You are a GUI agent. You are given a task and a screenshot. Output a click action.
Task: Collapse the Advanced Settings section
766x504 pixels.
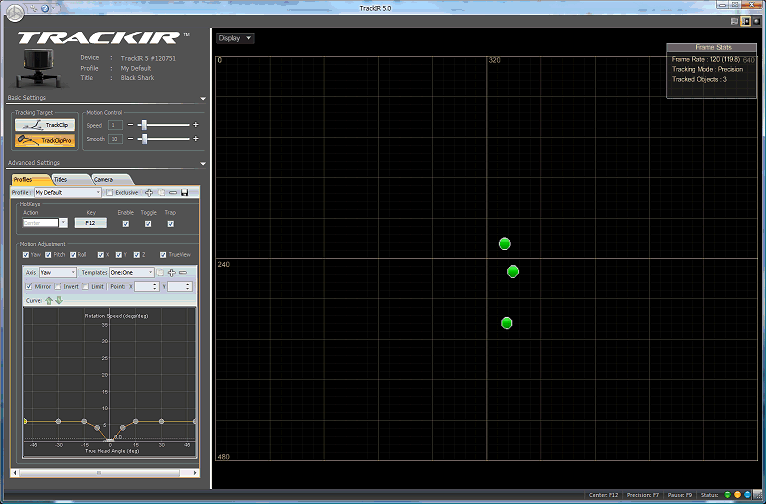coord(203,164)
